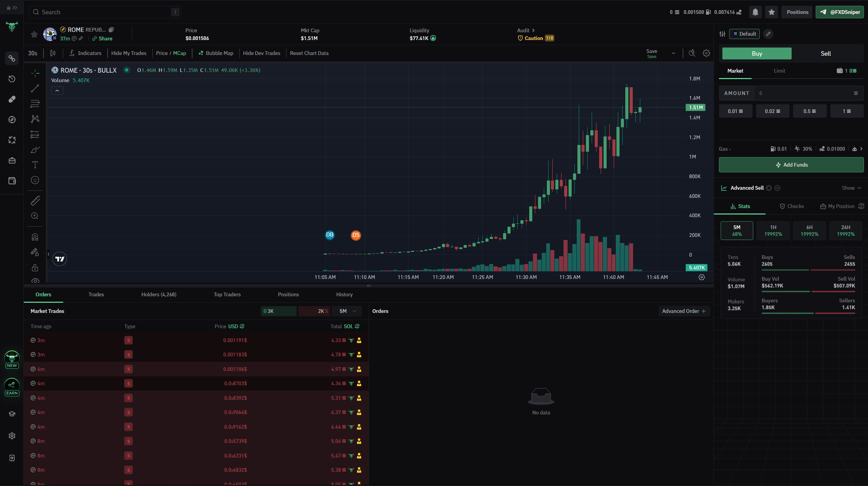Toggle Total currency SOL swap icon
This screenshot has width=868, height=486.
[x=357, y=326]
